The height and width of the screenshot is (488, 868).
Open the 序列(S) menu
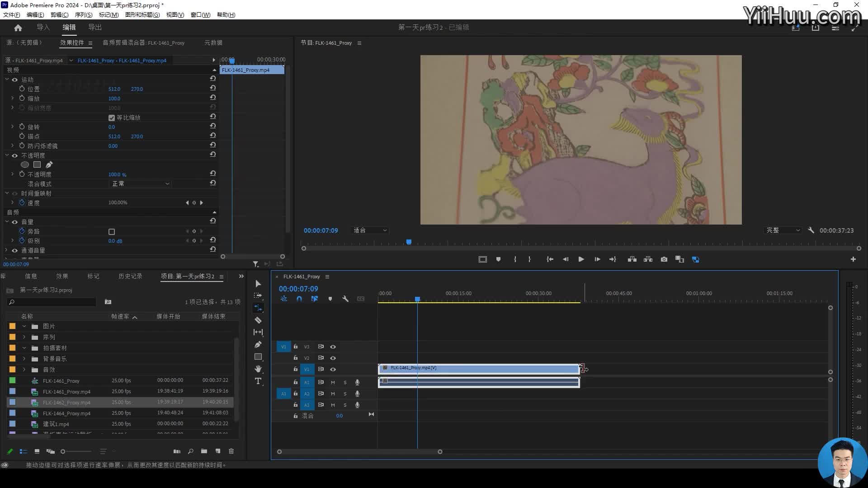(84, 15)
